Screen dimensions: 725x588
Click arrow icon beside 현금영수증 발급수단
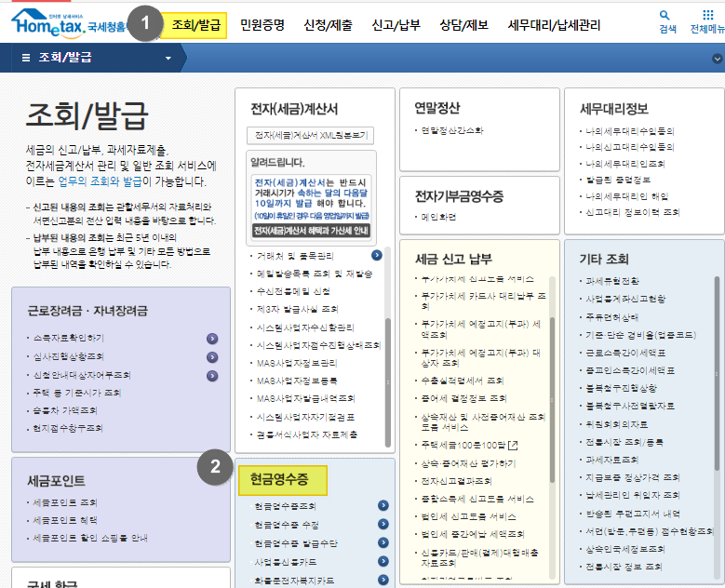point(383,543)
